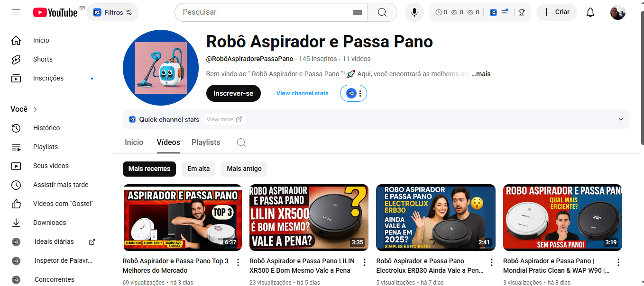Go to Início in the sidebar
This screenshot has height=286, width=644.
[56, 40]
